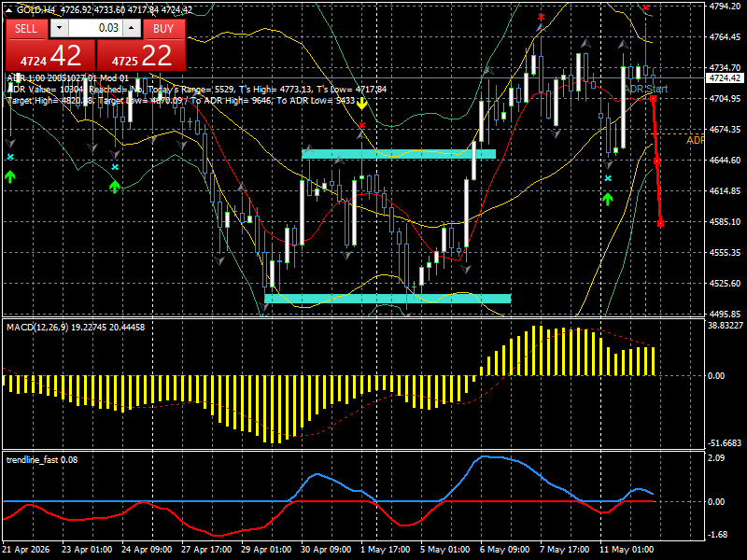Click the 38.83227 MACD scale value

click(x=726, y=325)
